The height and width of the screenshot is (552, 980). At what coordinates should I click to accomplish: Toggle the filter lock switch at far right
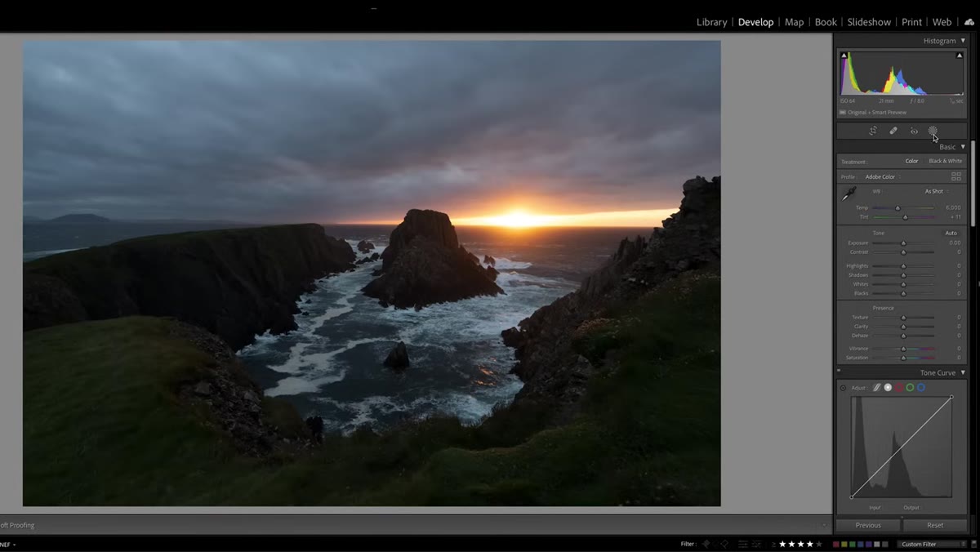(974, 544)
